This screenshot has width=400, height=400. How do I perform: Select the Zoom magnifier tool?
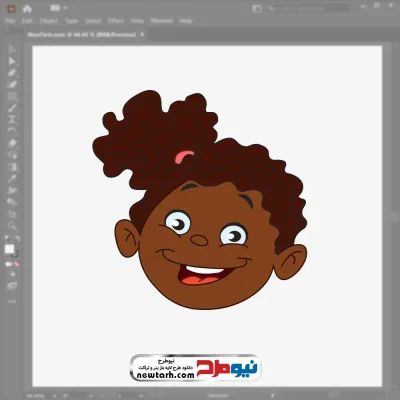pos(12,226)
